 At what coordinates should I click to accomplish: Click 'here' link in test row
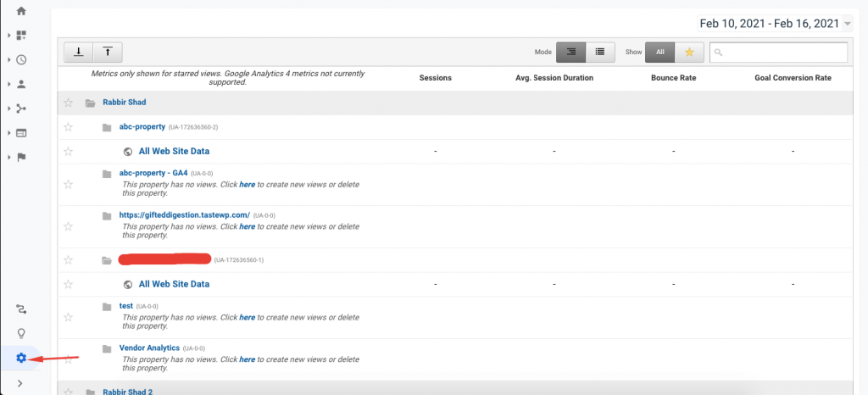point(247,318)
